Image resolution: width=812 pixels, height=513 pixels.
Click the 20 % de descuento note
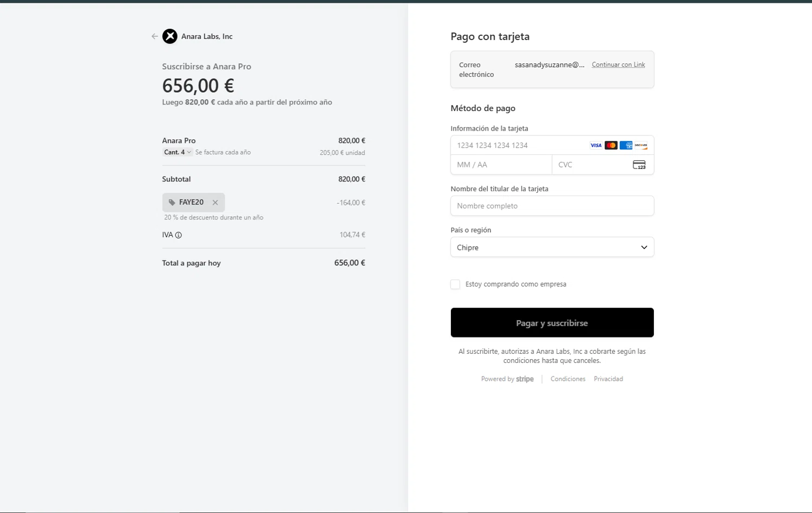point(214,217)
